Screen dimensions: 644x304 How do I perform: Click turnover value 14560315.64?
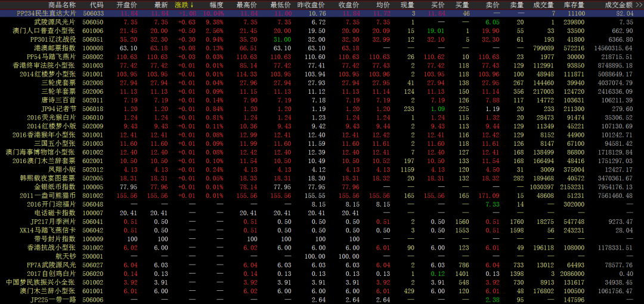(614, 48)
